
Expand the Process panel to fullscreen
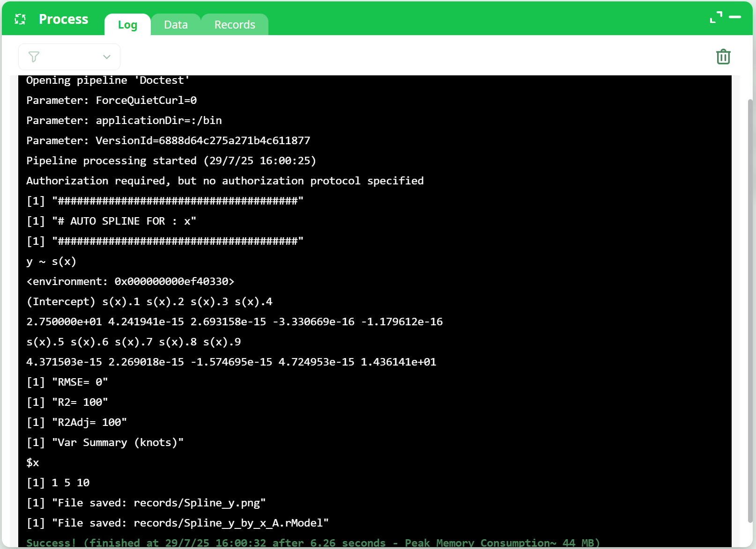(x=716, y=17)
